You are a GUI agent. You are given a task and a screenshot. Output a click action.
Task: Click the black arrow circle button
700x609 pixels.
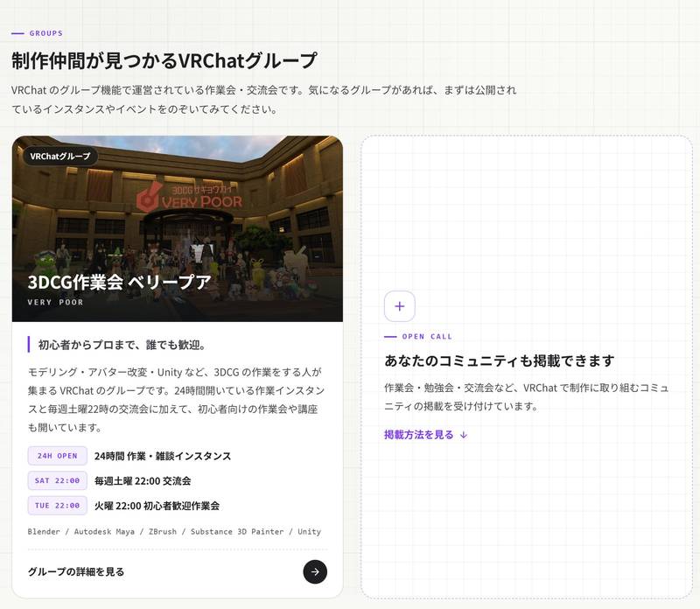[x=315, y=571]
